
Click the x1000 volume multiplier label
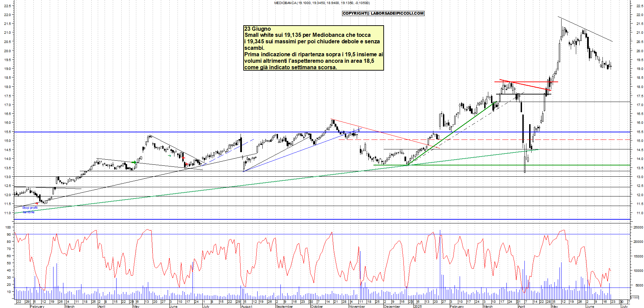pyautogui.click(x=635, y=297)
